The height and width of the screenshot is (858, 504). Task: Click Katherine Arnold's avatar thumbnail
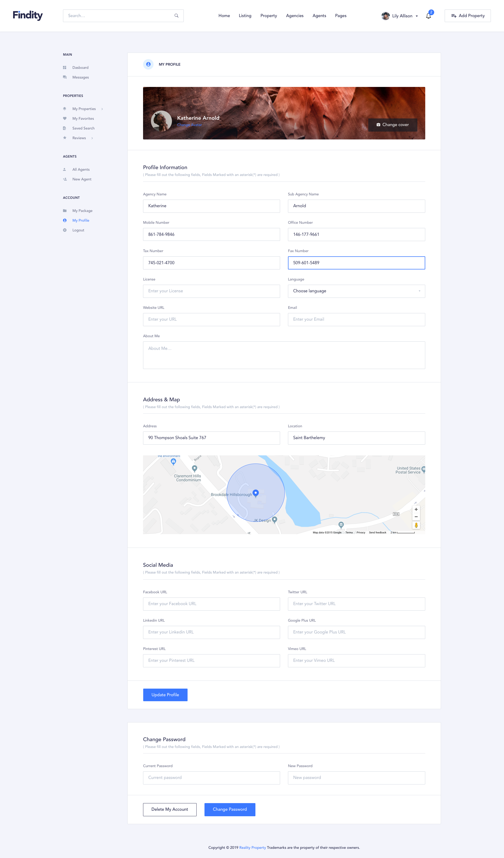(161, 121)
